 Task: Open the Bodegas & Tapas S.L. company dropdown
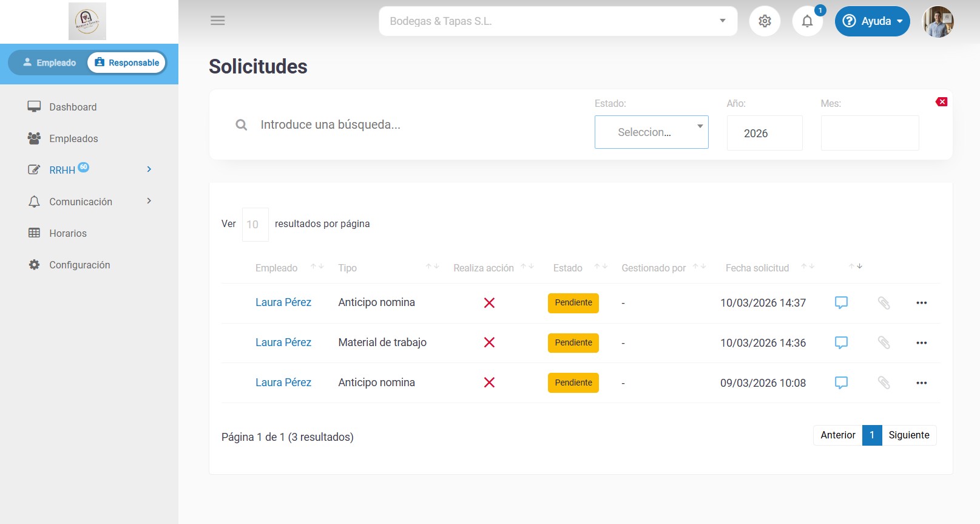click(x=558, y=21)
